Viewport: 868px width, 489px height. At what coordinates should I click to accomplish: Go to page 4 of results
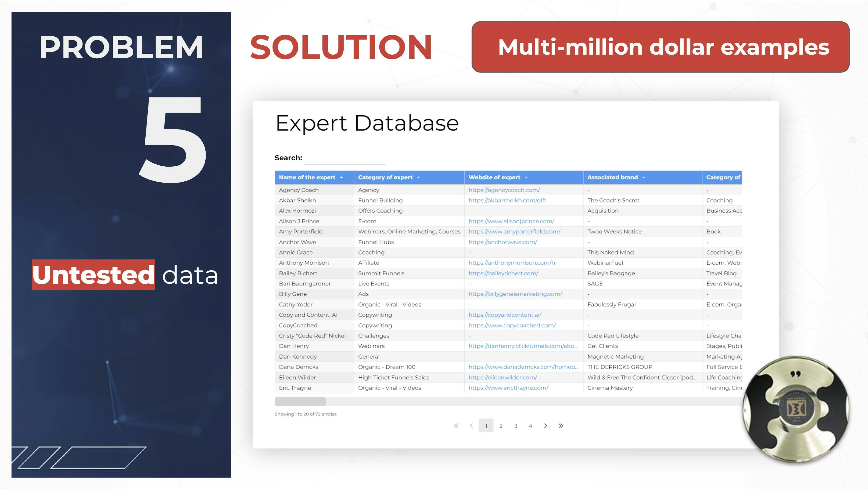pos(530,426)
